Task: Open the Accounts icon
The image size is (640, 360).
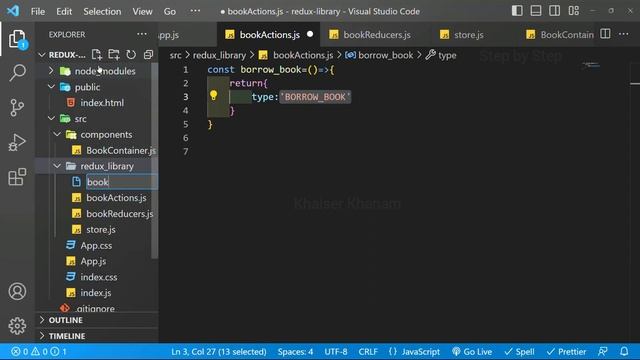Action: 17,291
